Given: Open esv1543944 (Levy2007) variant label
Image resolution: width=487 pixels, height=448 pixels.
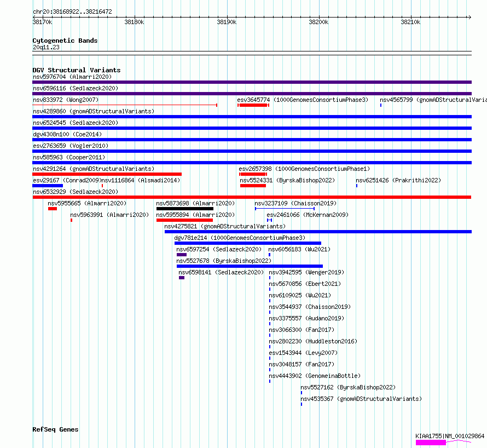Looking at the screenshot, I should pyautogui.click(x=303, y=353).
